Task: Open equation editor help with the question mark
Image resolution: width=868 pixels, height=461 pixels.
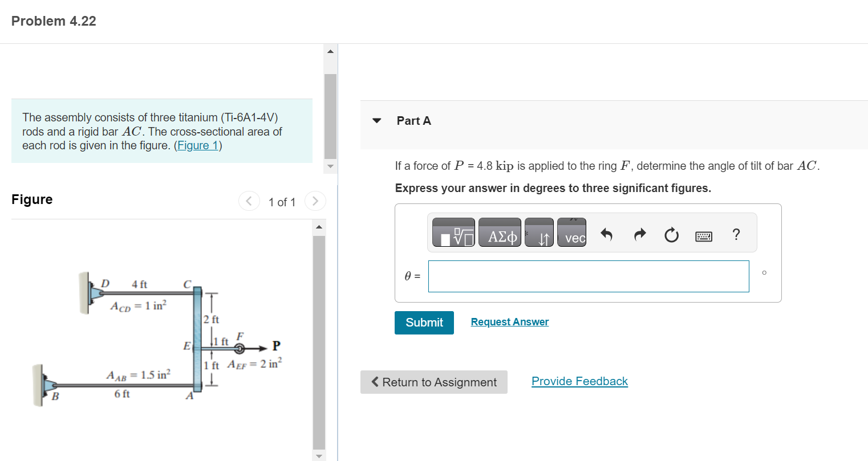Action: 736,233
